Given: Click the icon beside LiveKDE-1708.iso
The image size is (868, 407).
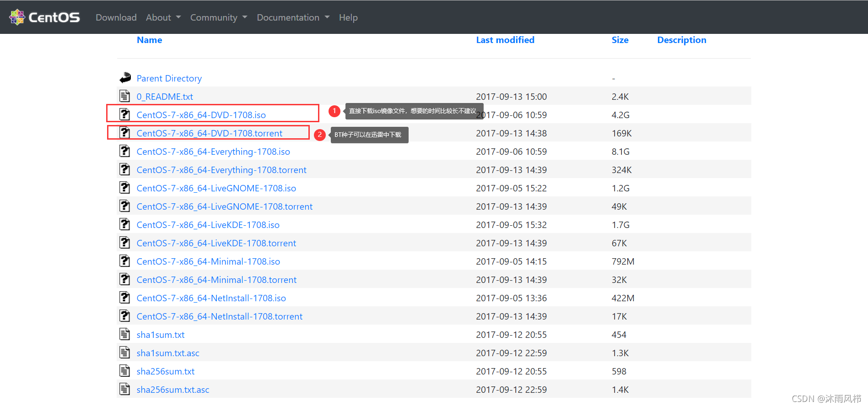Looking at the screenshot, I should point(124,224).
